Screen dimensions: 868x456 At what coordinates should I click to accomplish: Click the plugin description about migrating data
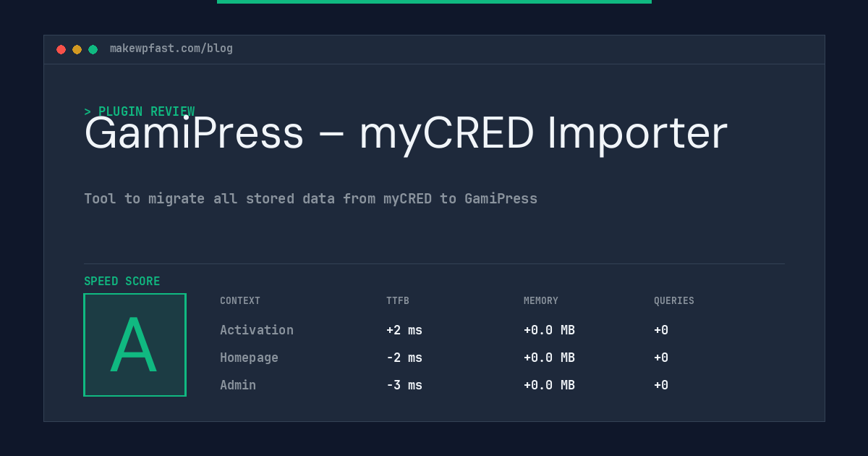click(x=311, y=198)
